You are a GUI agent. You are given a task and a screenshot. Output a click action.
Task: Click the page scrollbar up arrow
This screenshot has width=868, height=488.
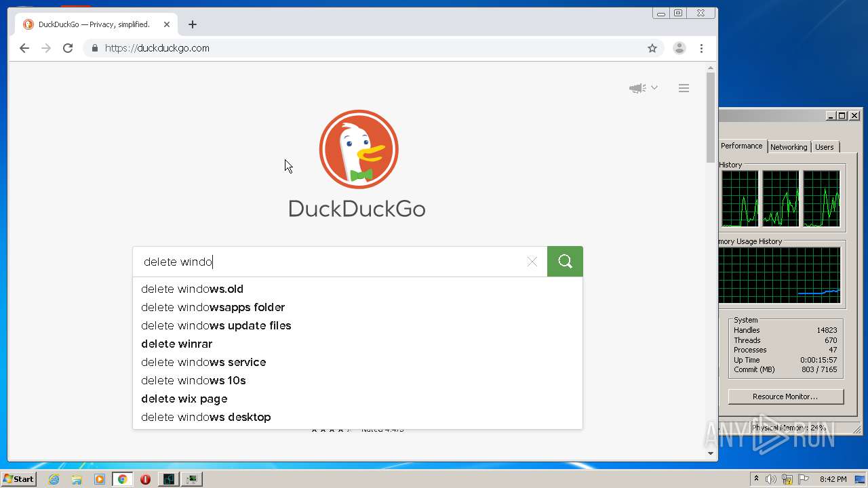click(711, 68)
